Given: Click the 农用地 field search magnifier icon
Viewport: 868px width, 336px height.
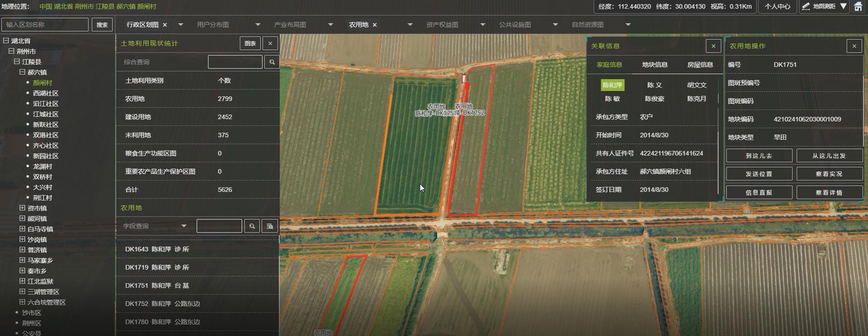Looking at the screenshot, I should point(252,226).
